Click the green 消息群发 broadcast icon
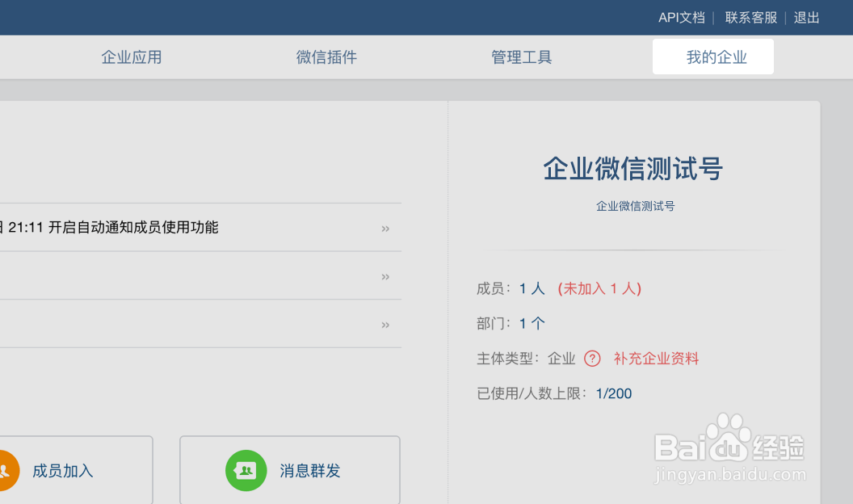The height and width of the screenshot is (504, 853). point(246,470)
